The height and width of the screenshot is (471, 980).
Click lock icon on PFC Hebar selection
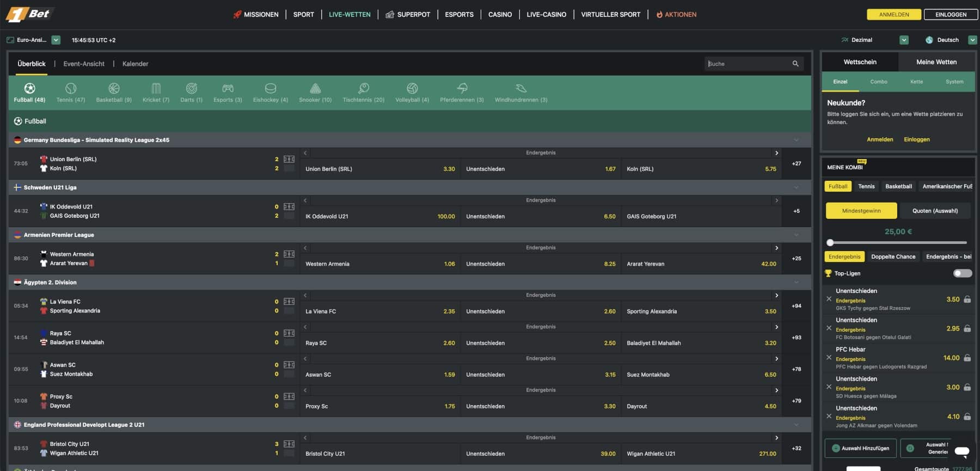[967, 358]
